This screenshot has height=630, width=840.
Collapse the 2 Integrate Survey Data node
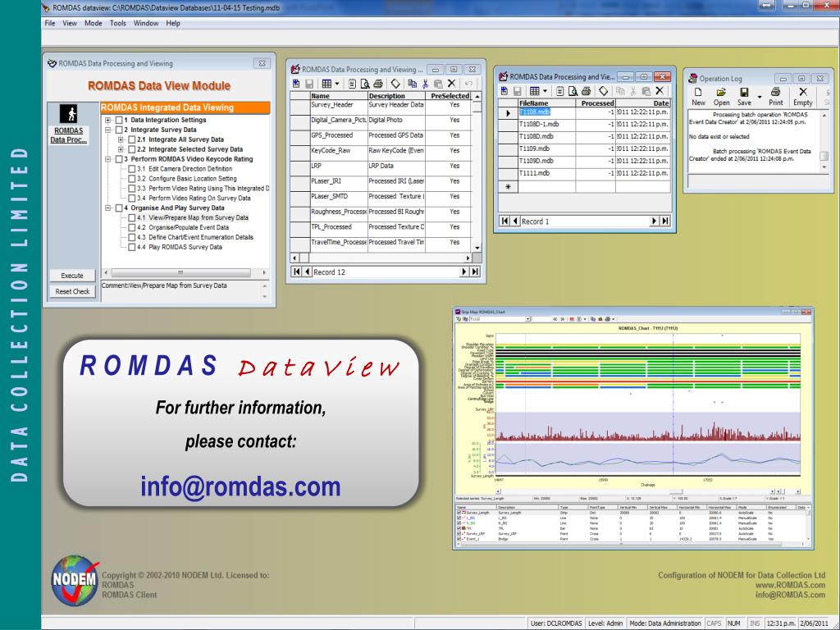click(x=107, y=130)
